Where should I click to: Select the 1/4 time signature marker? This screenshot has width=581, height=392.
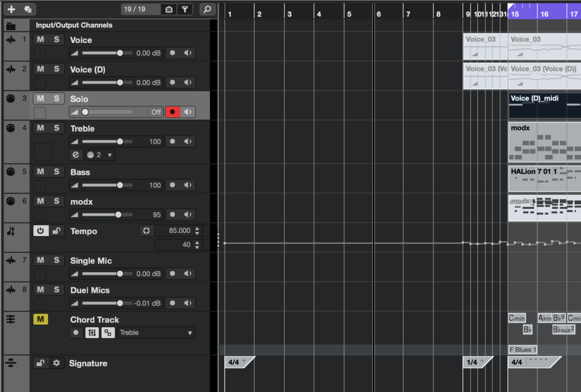(x=473, y=362)
